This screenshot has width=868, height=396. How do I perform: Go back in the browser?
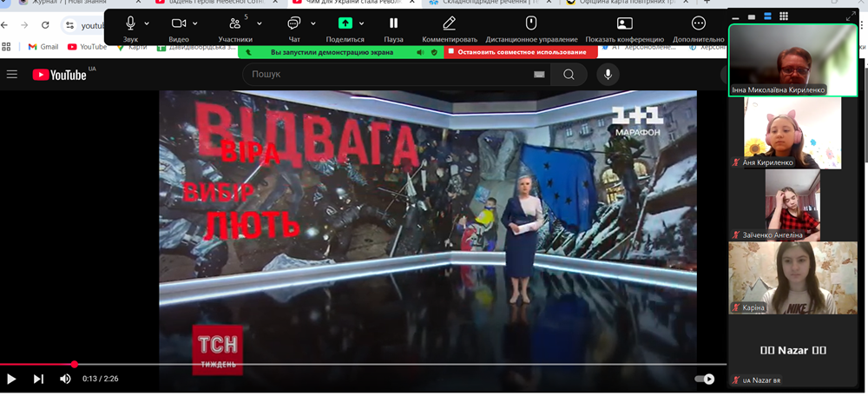5,25
